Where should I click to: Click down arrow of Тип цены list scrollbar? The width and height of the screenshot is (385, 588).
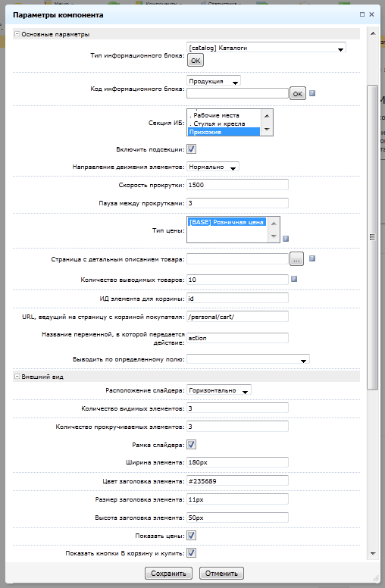pyautogui.click(x=274, y=236)
